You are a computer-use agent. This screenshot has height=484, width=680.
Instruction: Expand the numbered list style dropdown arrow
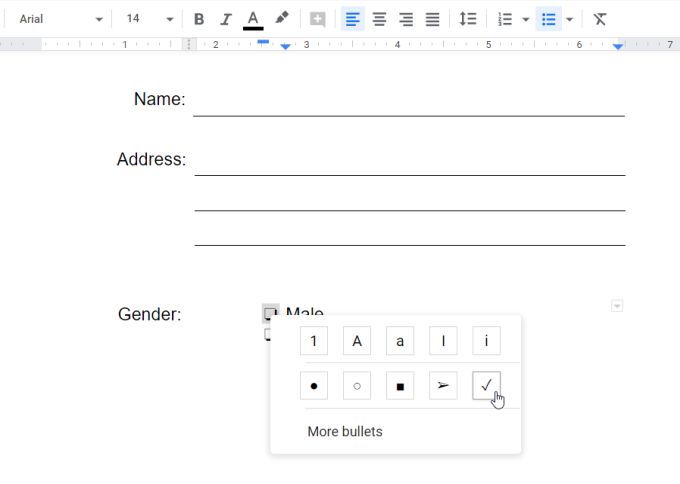(x=526, y=19)
